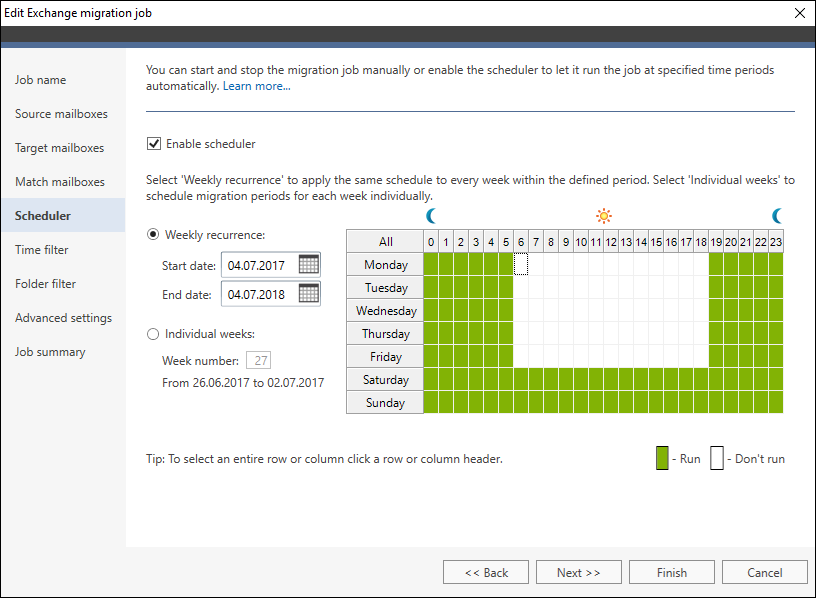Viewport: 816px width, 598px height.
Task: Click the white 'Don't run' legend square
Action: [717, 457]
